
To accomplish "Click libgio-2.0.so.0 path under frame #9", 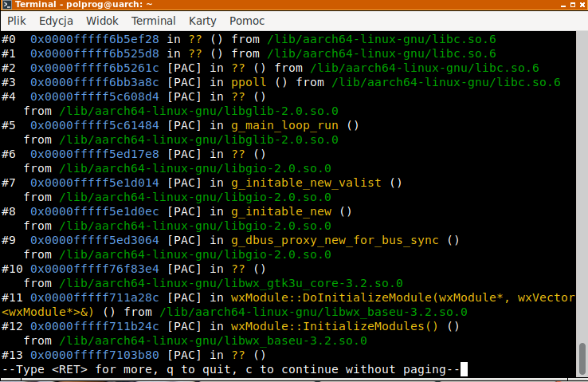I will [x=195, y=254].
